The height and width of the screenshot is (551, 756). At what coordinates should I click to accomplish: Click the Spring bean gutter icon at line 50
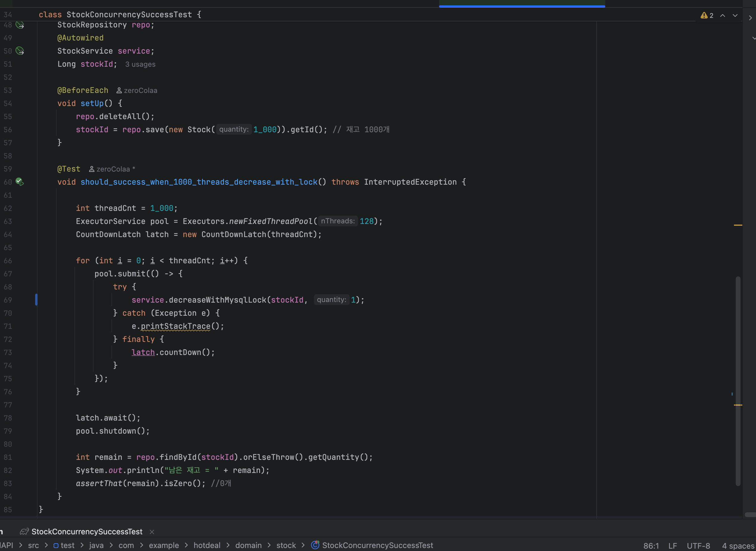tap(20, 51)
